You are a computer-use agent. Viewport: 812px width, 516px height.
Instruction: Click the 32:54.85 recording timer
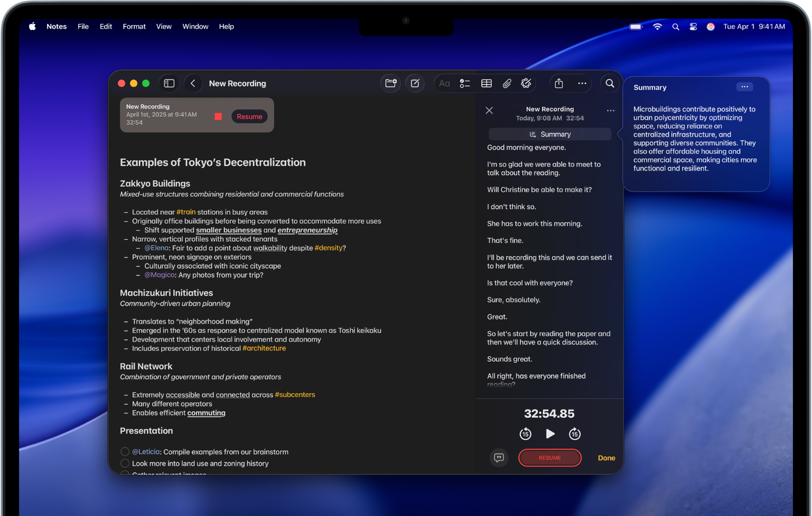(549, 413)
